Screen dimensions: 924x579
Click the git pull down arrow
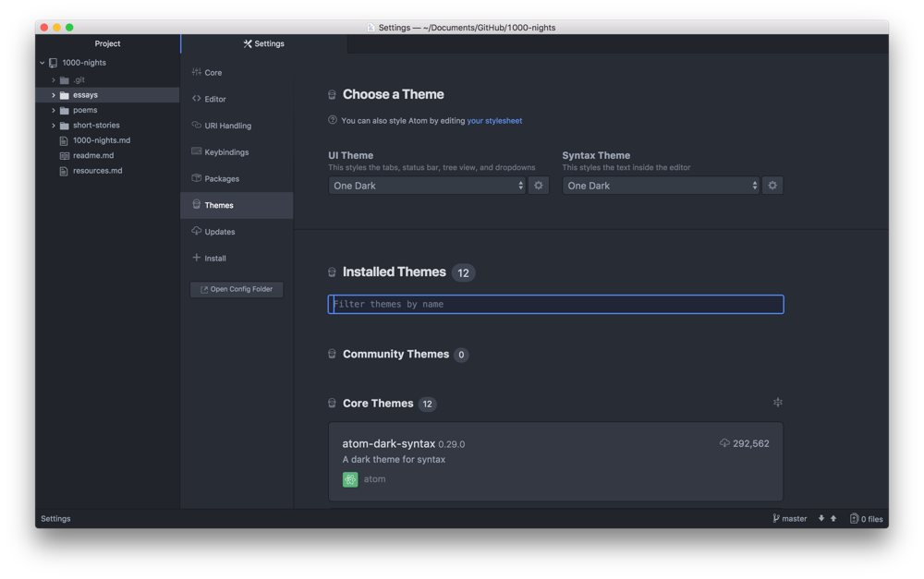click(821, 518)
